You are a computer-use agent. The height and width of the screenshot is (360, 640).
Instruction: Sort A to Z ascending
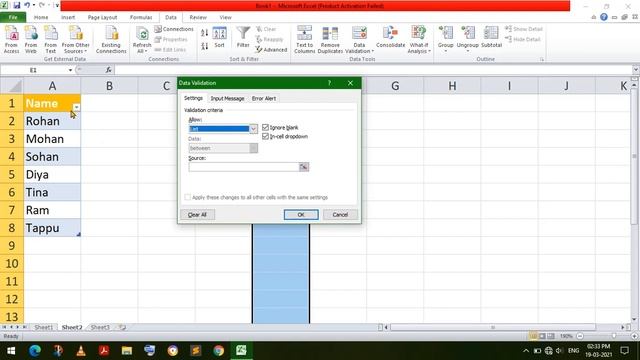pyautogui.click(x=204, y=33)
